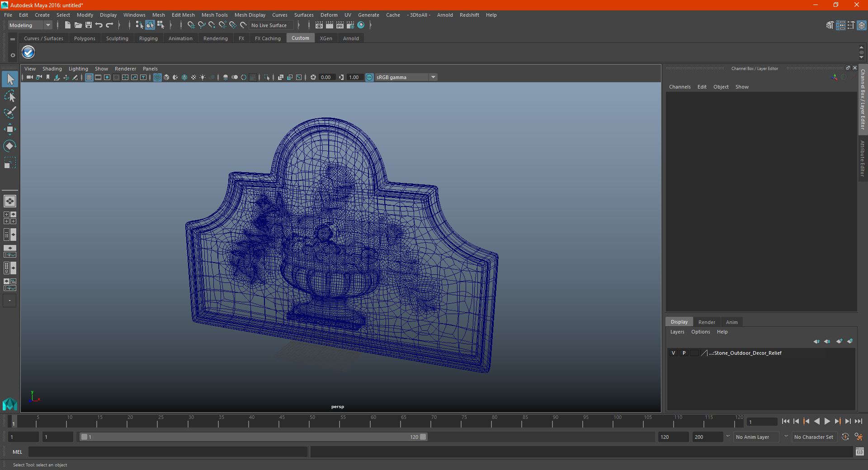Screen dimensions: 868x470
Task: Create a new scene with the blank-page icon
Action: coord(68,25)
